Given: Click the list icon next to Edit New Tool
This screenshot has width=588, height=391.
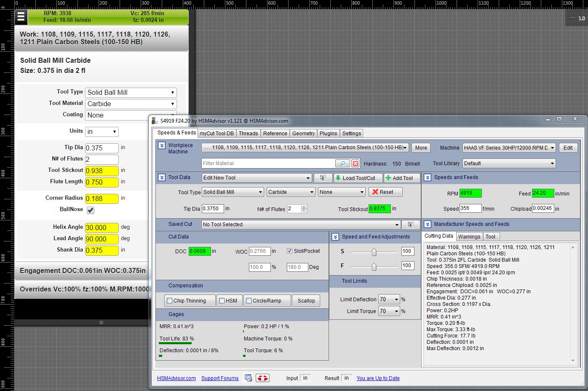Looking at the screenshot, I should tap(323, 178).
